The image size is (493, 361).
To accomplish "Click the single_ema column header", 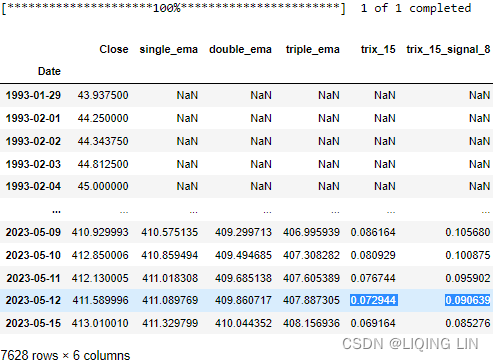I will pos(169,49).
